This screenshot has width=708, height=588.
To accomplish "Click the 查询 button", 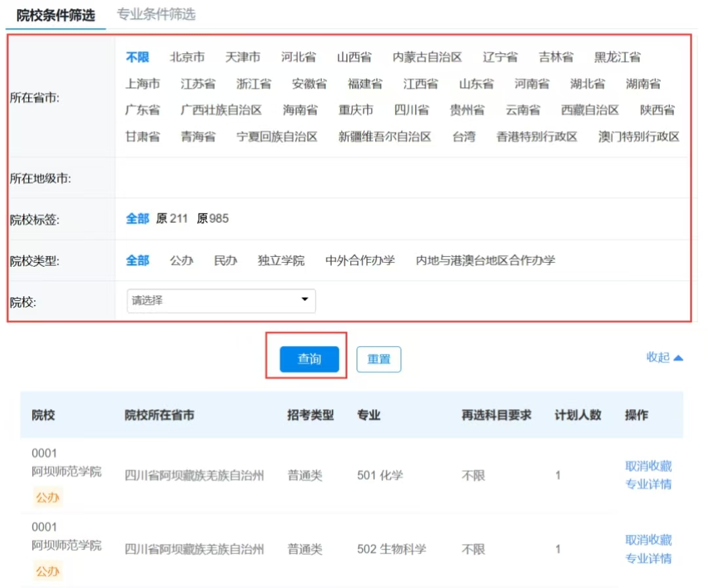I will click(x=309, y=359).
